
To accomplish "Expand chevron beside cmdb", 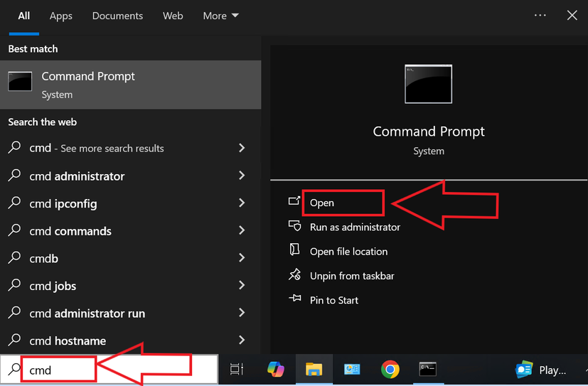I will click(x=242, y=257).
